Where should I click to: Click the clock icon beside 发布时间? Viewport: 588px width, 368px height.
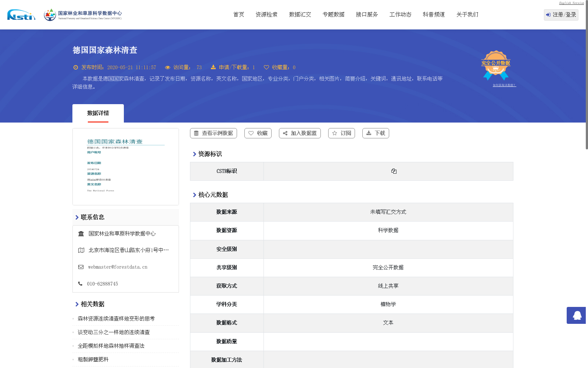tap(76, 67)
